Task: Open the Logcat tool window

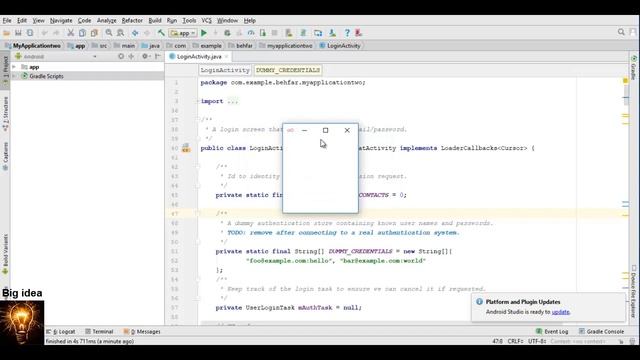Action: [x=61, y=331]
